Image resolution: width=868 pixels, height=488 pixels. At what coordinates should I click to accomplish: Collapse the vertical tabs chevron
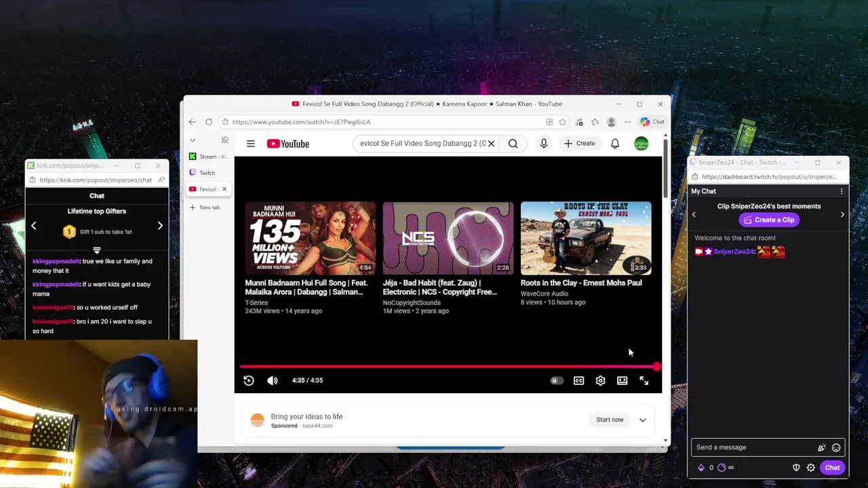(193, 140)
